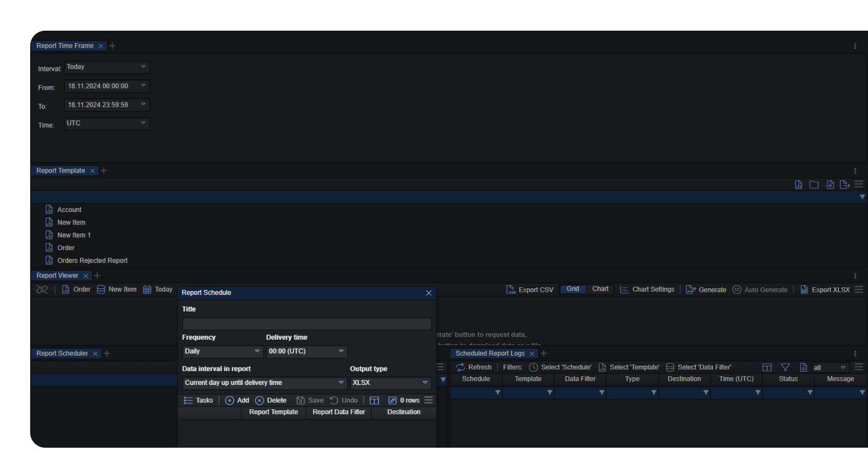Click export template icon

(844, 184)
